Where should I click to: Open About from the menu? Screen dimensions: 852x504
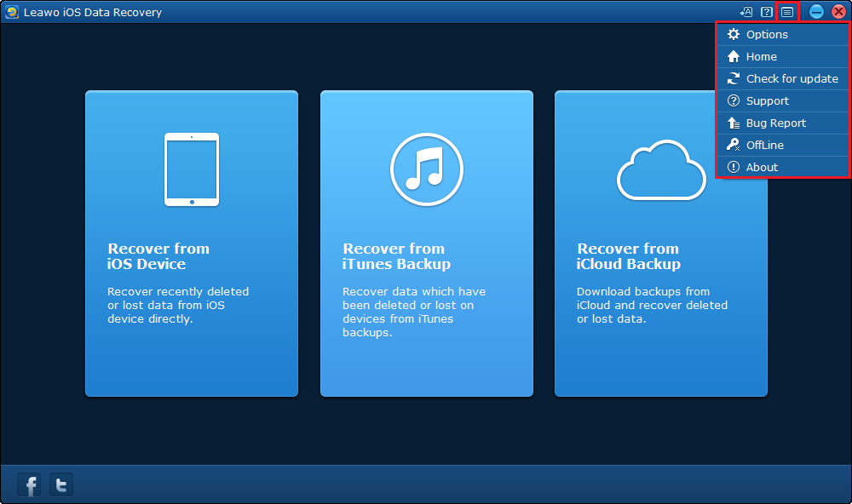click(x=783, y=167)
